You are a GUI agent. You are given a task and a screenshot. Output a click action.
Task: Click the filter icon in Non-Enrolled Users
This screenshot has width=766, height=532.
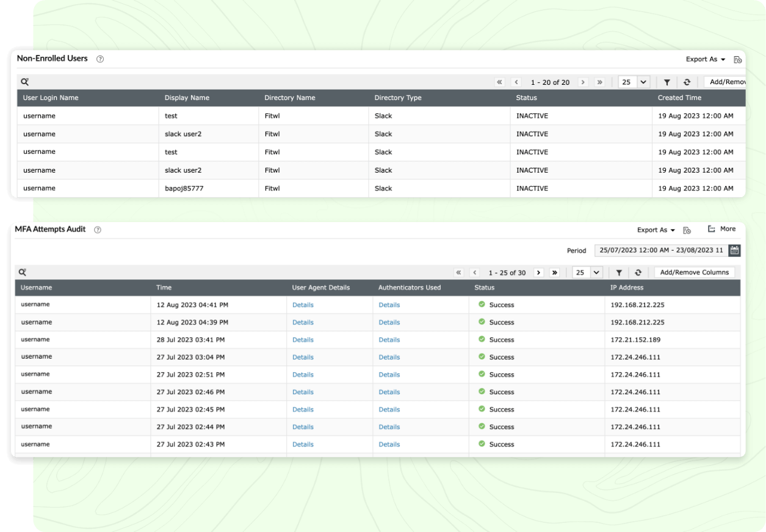[667, 82]
